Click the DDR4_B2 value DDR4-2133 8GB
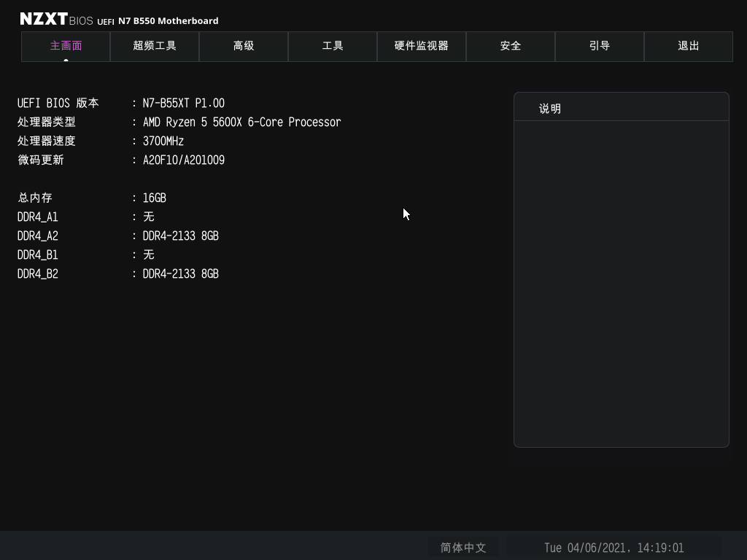The width and height of the screenshot is (747, 560). 181,274
